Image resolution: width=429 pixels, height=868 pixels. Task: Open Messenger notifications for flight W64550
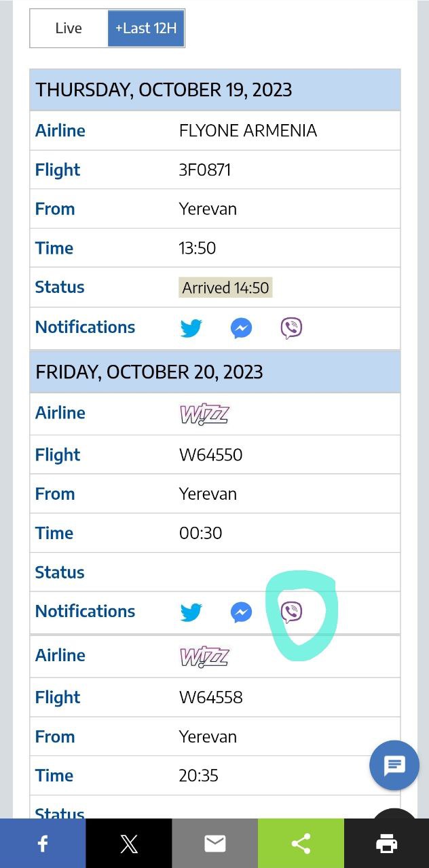coord(241,612)
